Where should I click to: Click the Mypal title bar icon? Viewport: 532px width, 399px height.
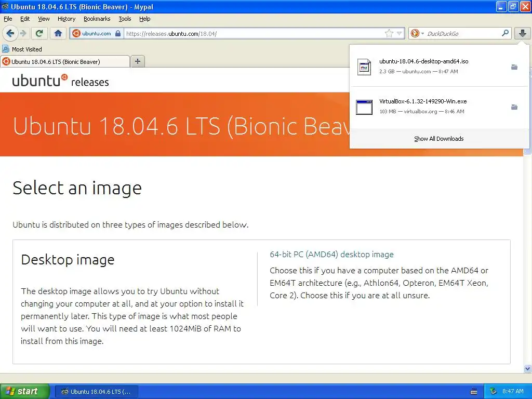pyautogui.click(x=5, y=6)
